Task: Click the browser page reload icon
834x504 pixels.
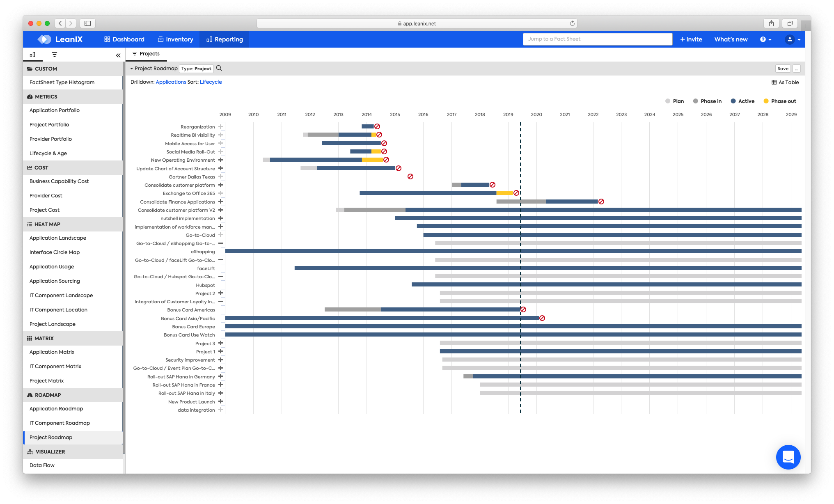Action: (572, 23)
